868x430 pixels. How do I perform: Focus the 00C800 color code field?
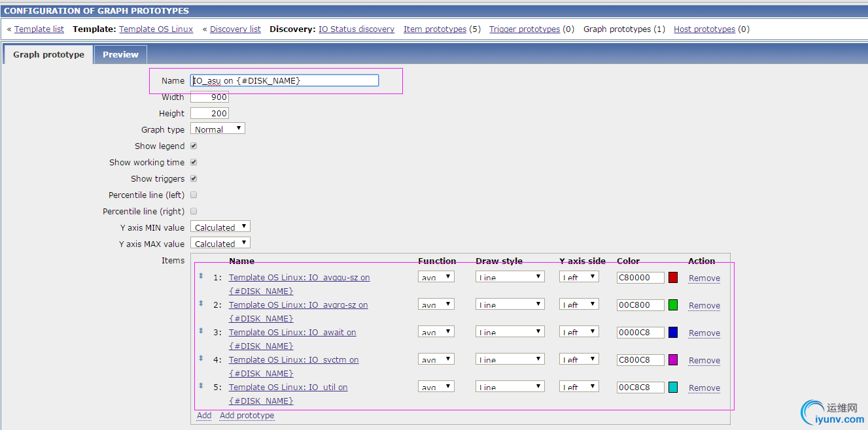coord(640,305)
